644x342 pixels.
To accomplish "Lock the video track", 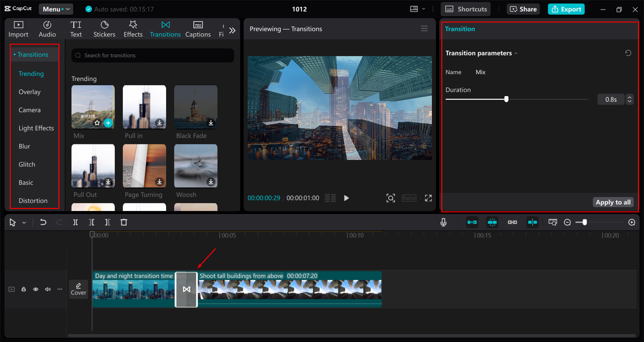I will 24,289.
